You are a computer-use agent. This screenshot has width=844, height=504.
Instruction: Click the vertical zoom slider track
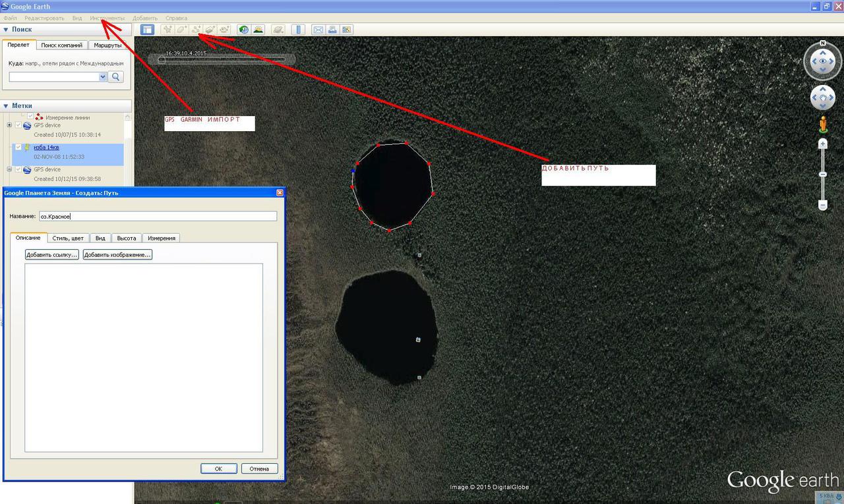point(823,174)
